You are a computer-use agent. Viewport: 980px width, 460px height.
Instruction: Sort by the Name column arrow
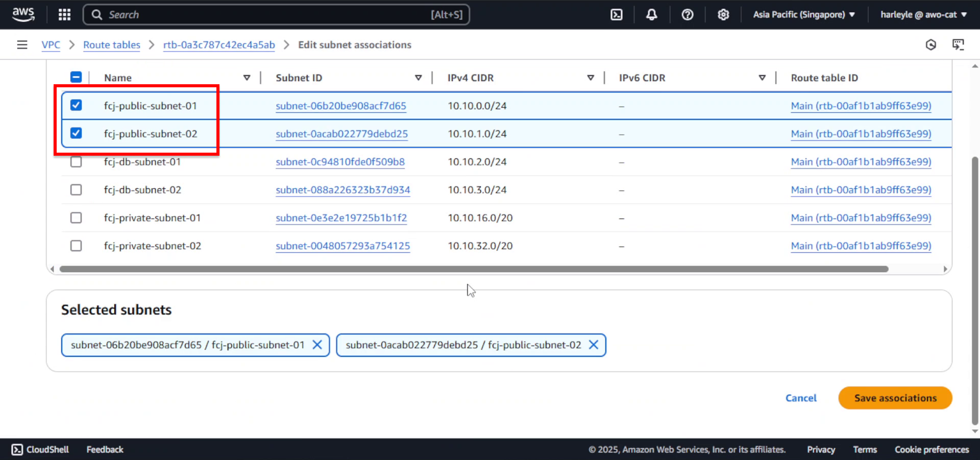coord(247,78)
